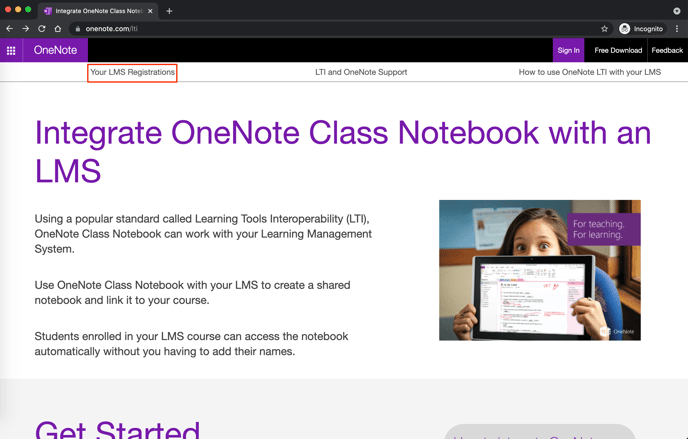Go back with the browser back arrow

pos(9,29)
